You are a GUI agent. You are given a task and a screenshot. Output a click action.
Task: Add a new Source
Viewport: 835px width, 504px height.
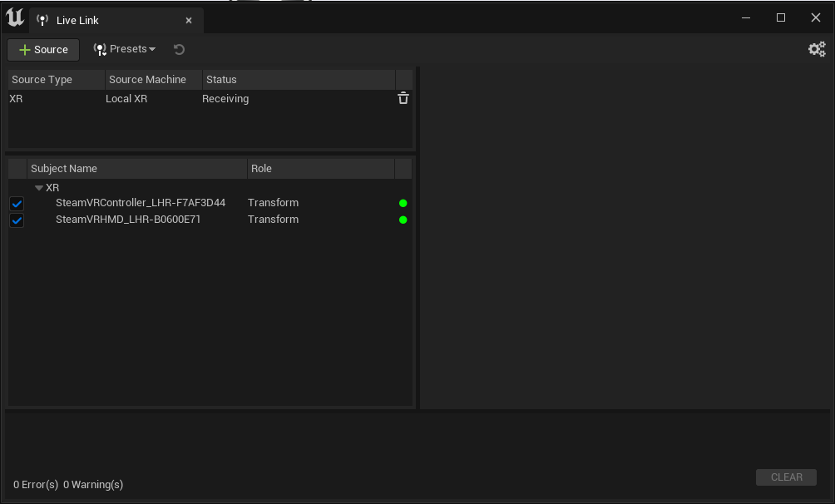43,50
